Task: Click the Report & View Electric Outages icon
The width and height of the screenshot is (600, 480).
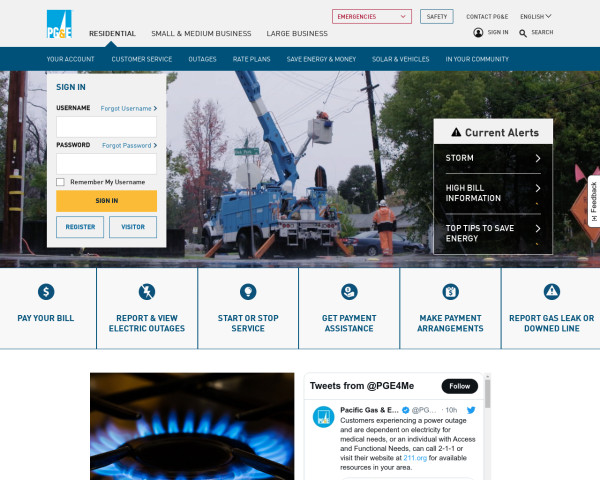Action: click(x=147, y=292)
